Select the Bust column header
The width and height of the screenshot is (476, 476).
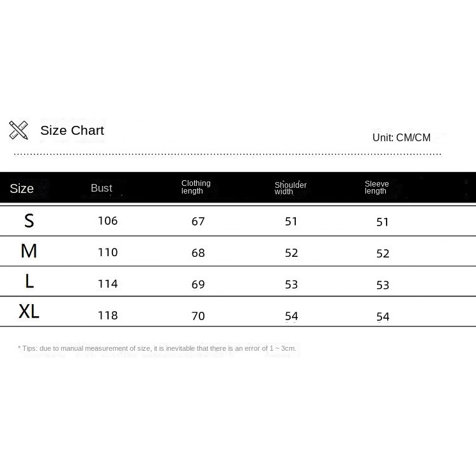pos(102,188)
